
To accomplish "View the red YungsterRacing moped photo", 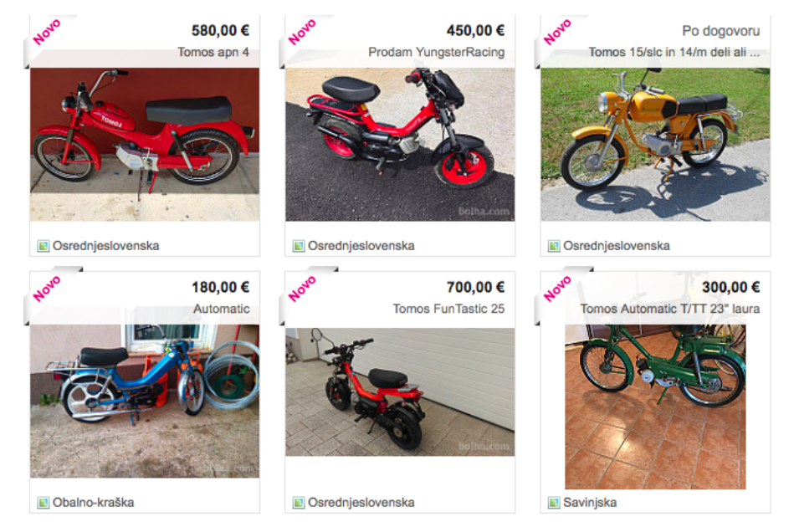I will [400, 144].
